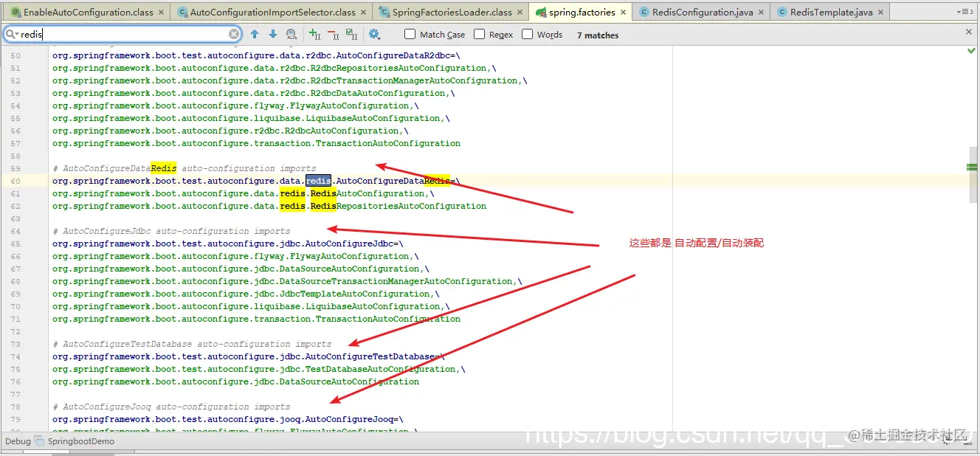Show all matches in Find tool window

click(291, 34)
